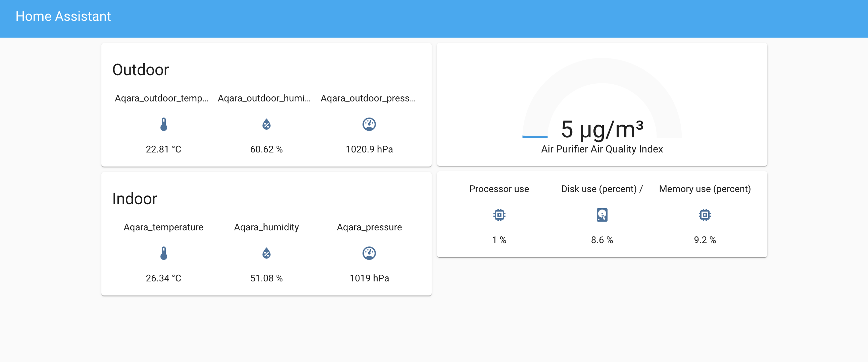Click the Processor use chip icon
The height and width of the screenshot is (362, 868).
point(499,215)
